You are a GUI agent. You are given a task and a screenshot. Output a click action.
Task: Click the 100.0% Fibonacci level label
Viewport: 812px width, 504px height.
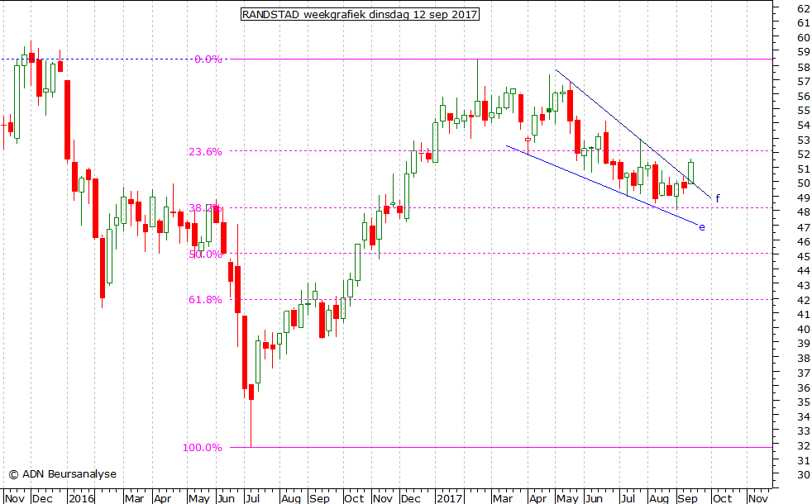(202, 448)
